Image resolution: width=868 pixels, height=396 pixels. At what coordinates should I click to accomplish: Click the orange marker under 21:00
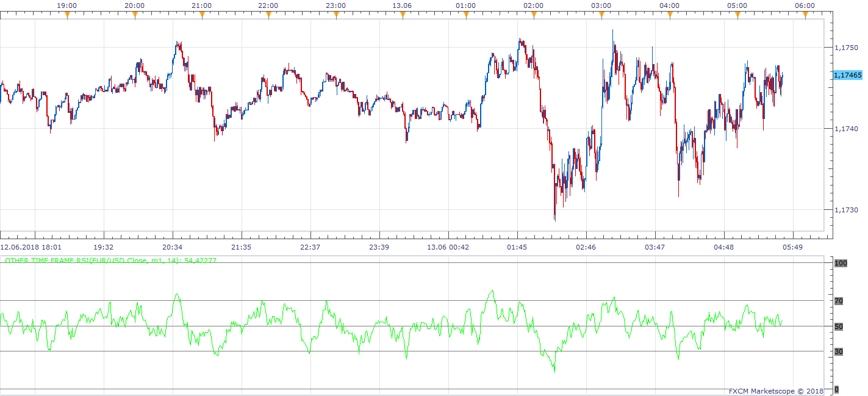pos(202,16)
